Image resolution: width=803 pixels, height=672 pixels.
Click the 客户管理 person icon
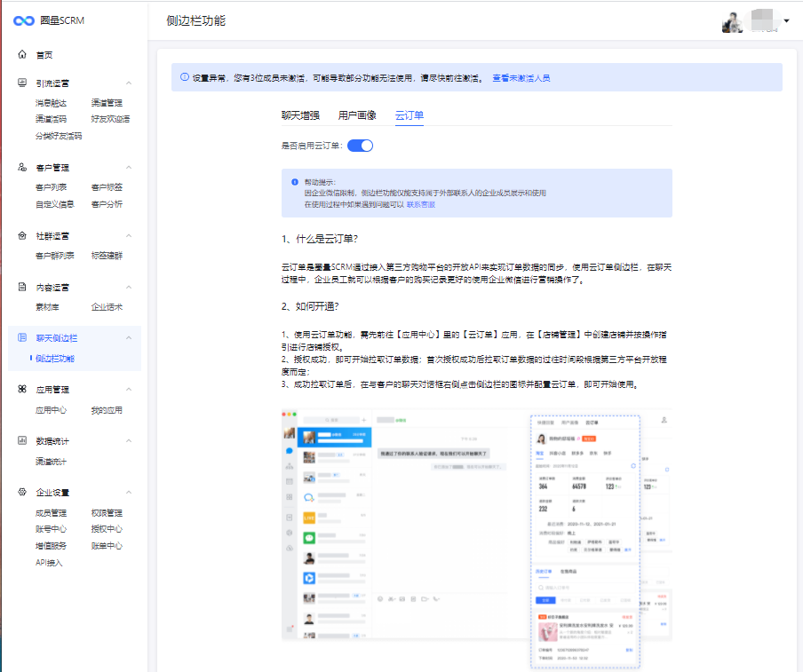[22, 167]
